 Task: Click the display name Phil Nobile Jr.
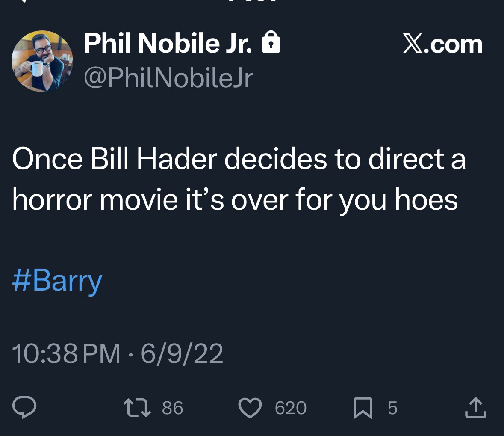pos(168,43)
